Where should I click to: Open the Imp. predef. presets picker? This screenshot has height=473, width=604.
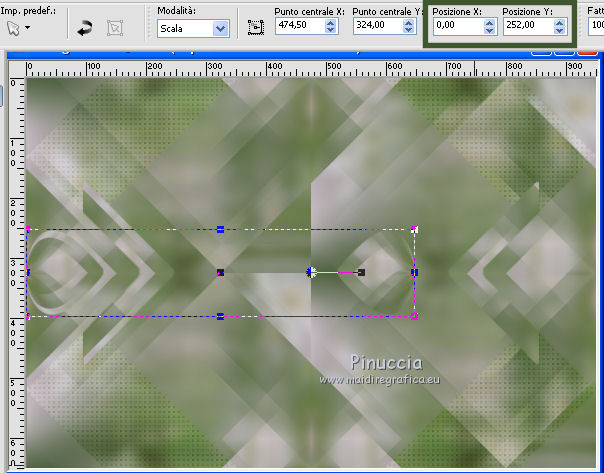[x=18, y=28]
